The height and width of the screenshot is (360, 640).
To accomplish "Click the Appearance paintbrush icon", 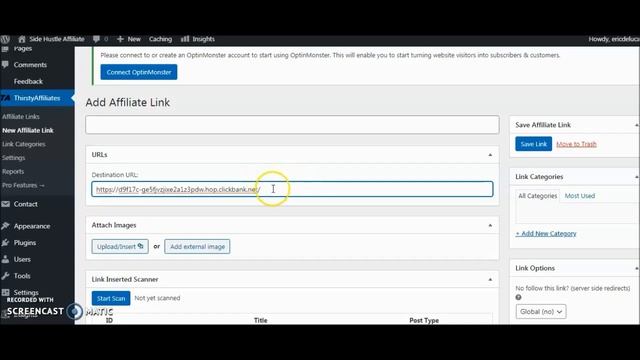I will pyautogui.click(x=5, y=226).
